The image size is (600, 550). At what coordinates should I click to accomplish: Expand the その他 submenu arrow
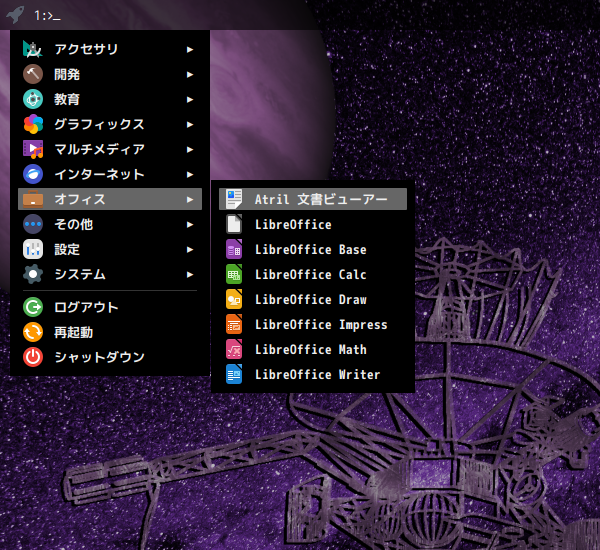point(190,224)
